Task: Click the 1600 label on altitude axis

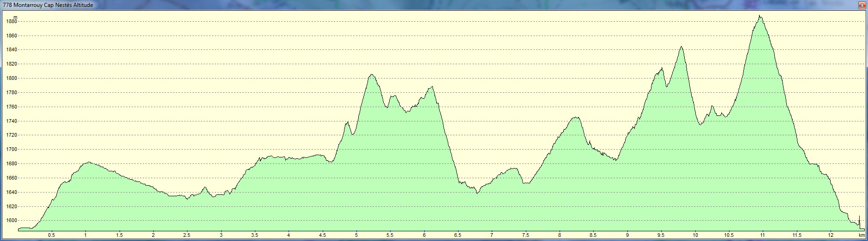Action: 12,221
